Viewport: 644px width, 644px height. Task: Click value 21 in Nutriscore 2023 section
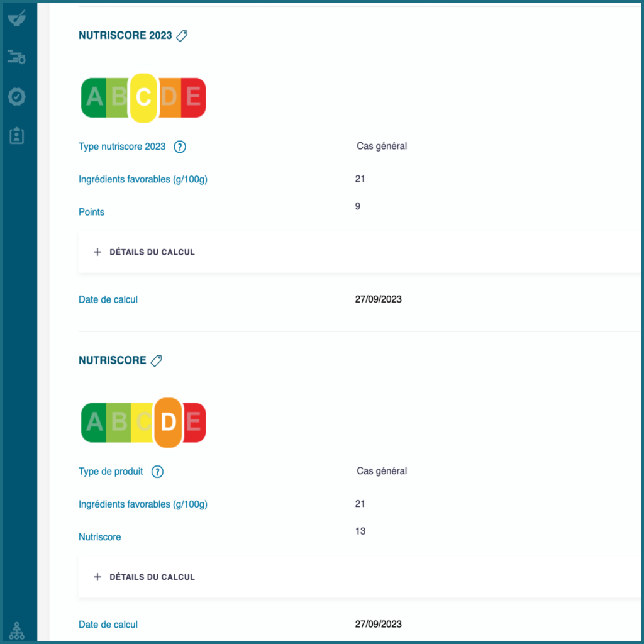(x=360, y=179)
